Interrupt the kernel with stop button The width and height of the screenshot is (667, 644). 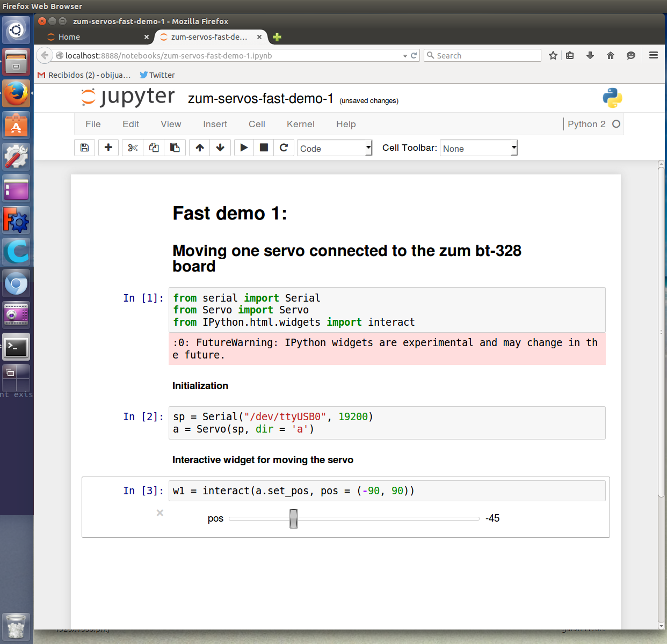[264, 148]
